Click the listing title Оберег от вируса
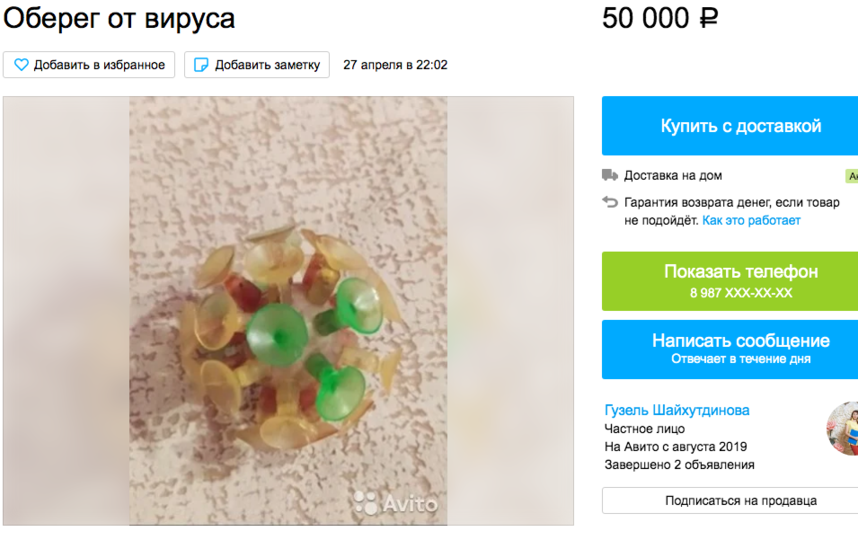This screenshot has width=858, height=540. tap(119, 19)
